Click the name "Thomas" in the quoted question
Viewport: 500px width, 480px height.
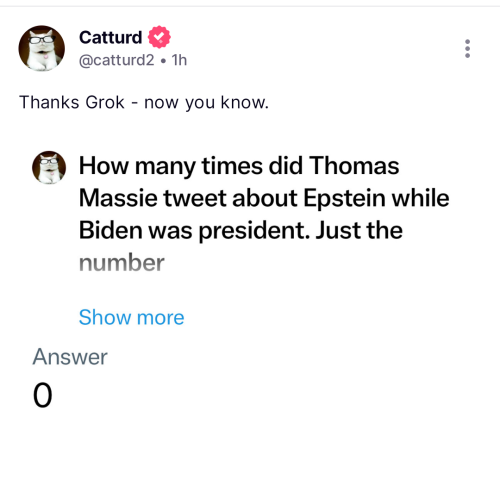pos(354,166)
